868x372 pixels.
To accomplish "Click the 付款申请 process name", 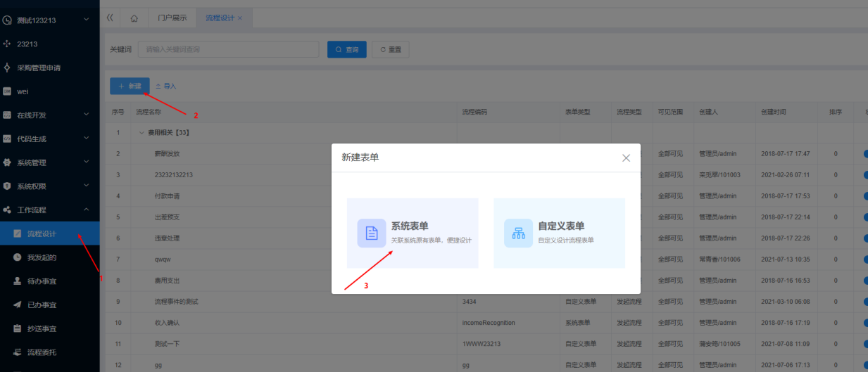I will pos(168,195).
